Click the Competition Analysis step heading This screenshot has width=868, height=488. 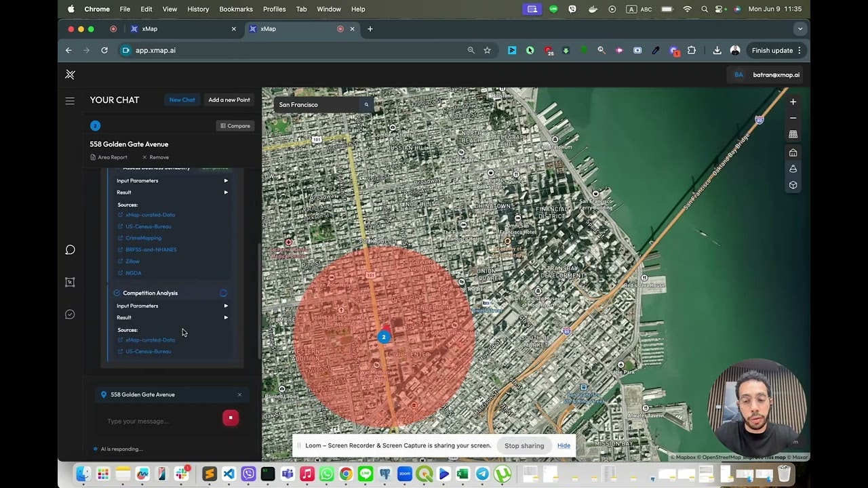(x=150, y=293)
